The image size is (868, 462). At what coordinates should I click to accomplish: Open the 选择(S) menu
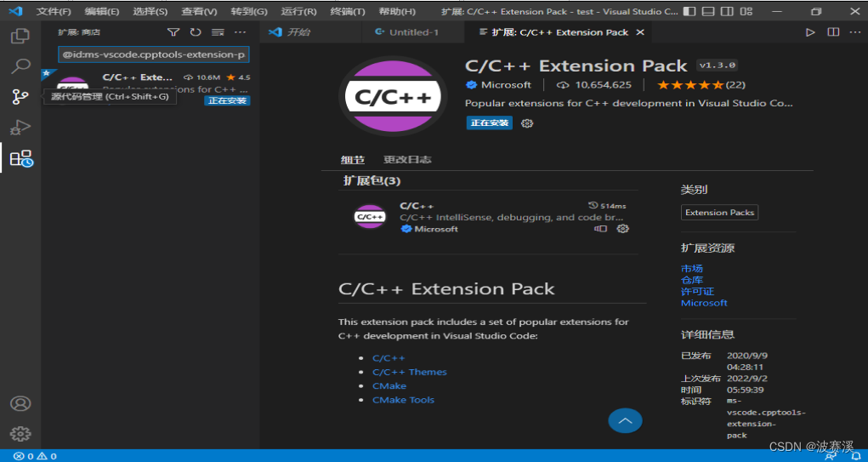(x=150, y=11)
